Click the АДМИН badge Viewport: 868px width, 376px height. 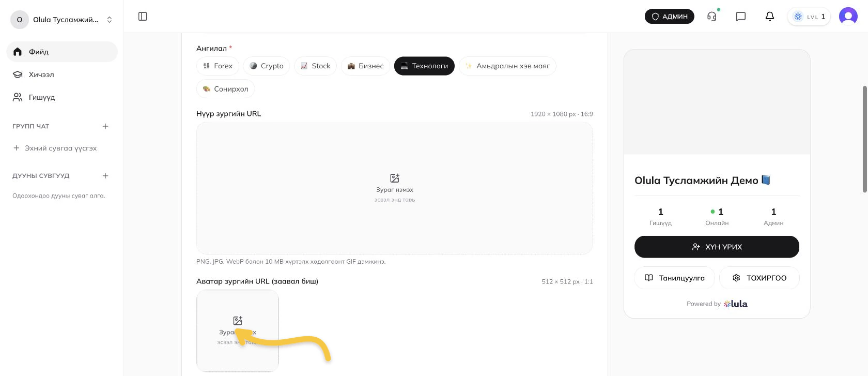[x=670, y=17]
